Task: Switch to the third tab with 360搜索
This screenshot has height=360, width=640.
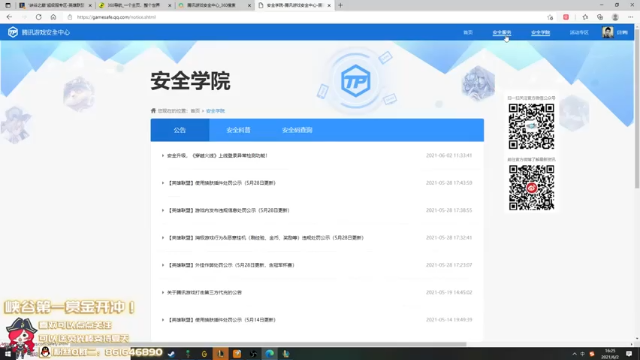Action: tap(214, 5)
